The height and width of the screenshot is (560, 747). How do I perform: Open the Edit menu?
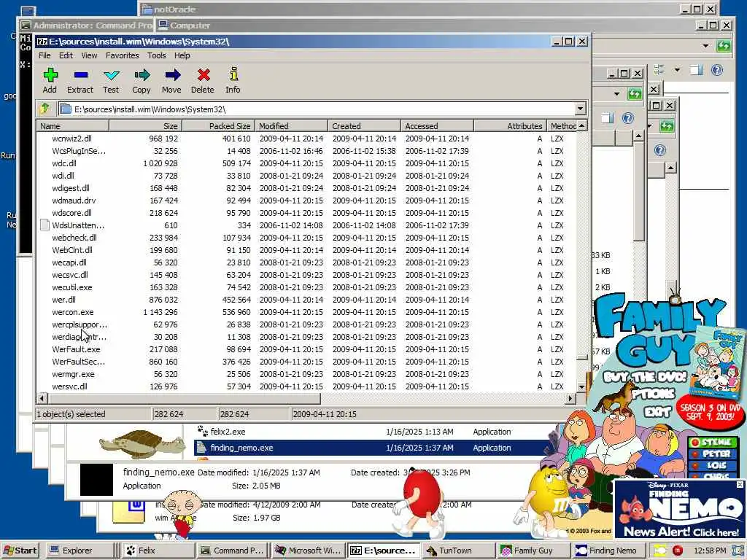66,55
